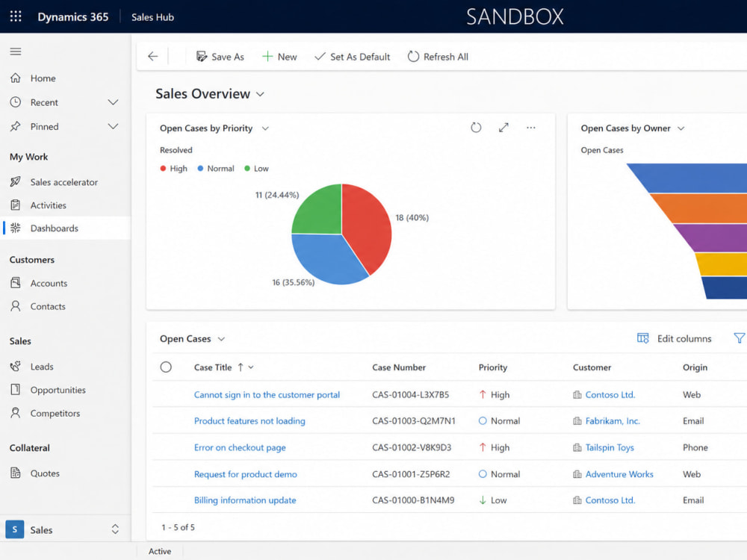Sort by the Case Number column header
The height and width of the screenshot is (560, 747).
tap(399, 367)
